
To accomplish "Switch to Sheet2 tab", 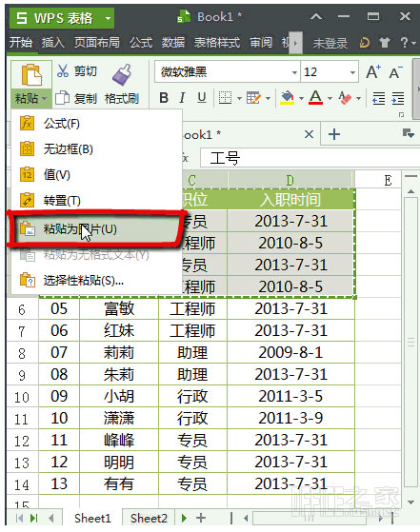I will [149, 518].
